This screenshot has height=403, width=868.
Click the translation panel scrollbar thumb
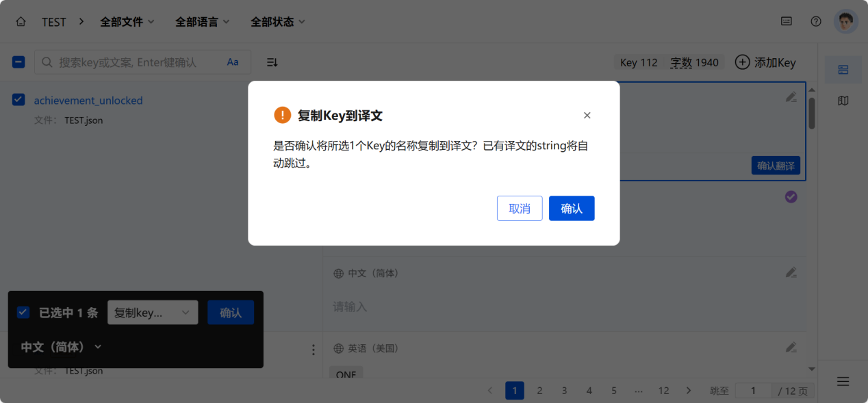[x=812, y=113]
